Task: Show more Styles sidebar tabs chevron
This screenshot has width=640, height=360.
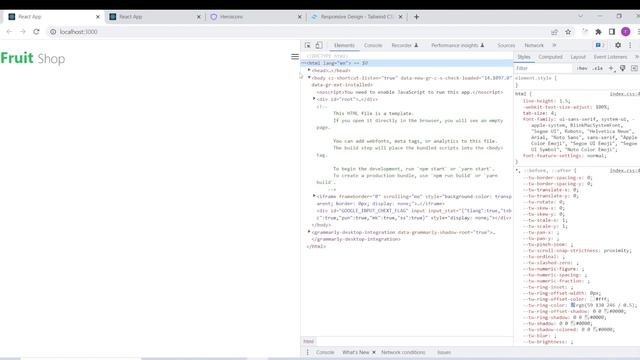Action: pyautogui.click(x=637, y=57)
